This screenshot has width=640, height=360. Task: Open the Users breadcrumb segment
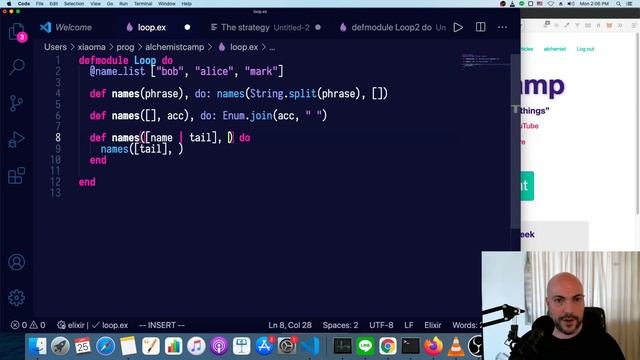[55, 47]
